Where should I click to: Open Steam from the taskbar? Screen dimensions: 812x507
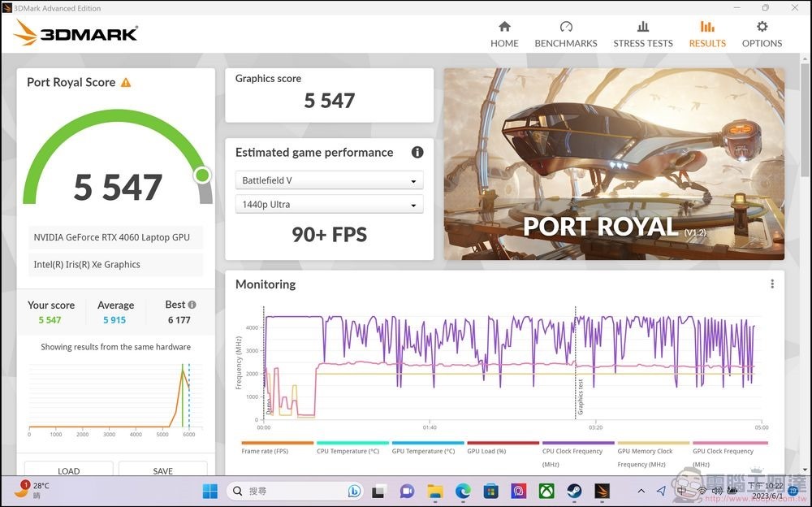574,491
